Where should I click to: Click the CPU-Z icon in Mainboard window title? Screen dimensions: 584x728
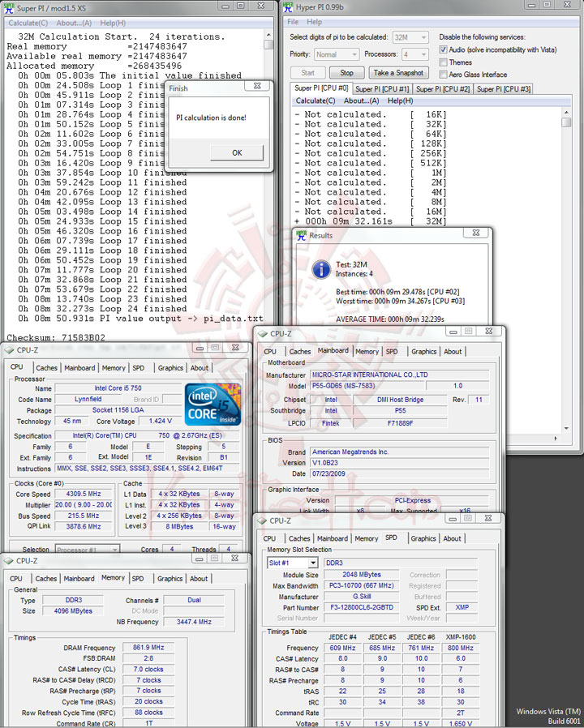pos(263,334)
